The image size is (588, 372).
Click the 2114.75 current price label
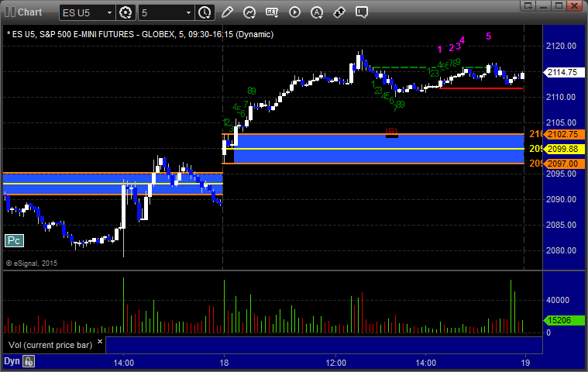pyautogui.click(x=564, y=72)
